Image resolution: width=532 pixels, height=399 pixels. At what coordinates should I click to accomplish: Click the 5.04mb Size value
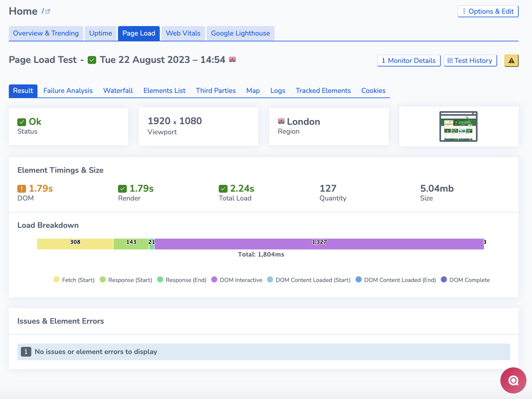point(437,188)
